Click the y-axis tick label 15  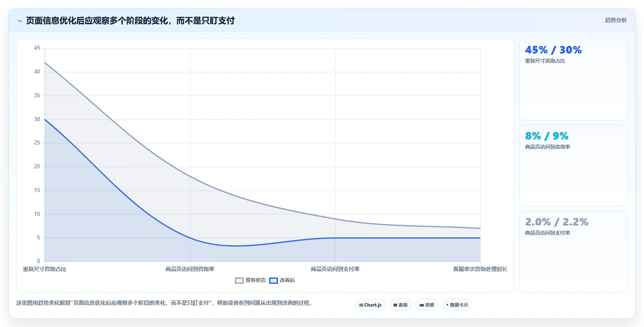37,190
